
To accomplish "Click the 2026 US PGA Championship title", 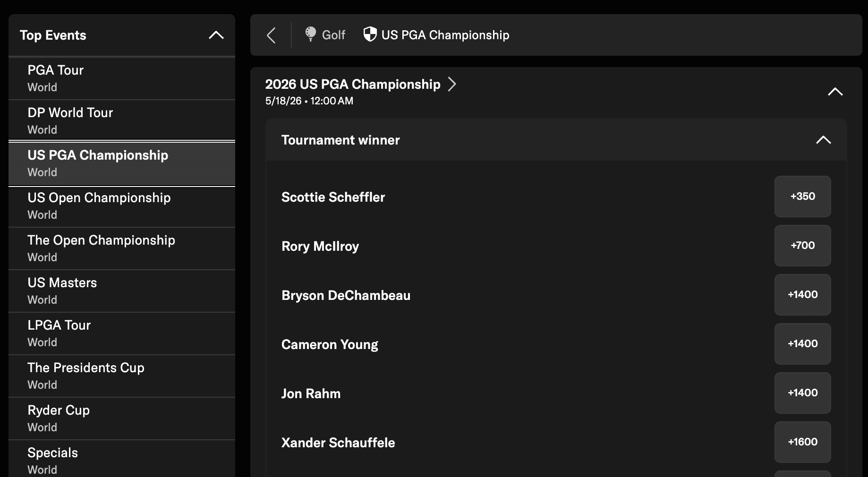I will [x=353, y=84].
